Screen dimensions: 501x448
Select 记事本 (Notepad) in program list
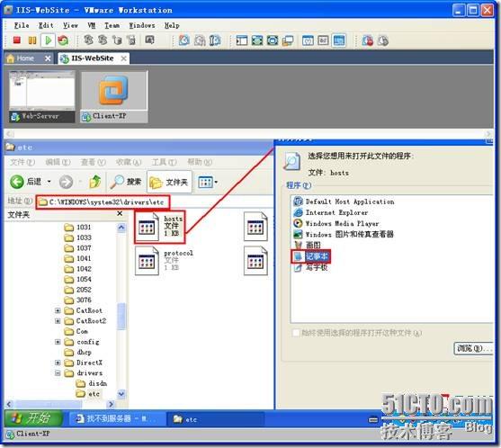pyautogui.click(x=311, y=256)
